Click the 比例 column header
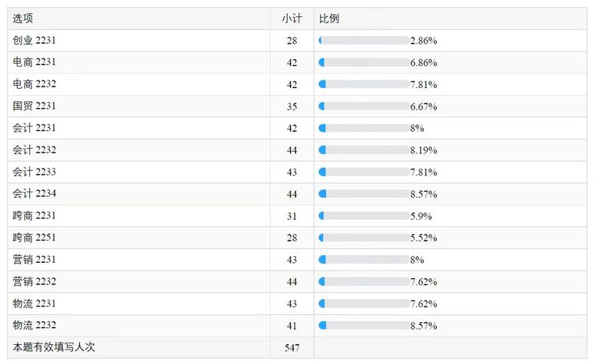The height and width of the screenshot is (364, 613). pos(329,18)
